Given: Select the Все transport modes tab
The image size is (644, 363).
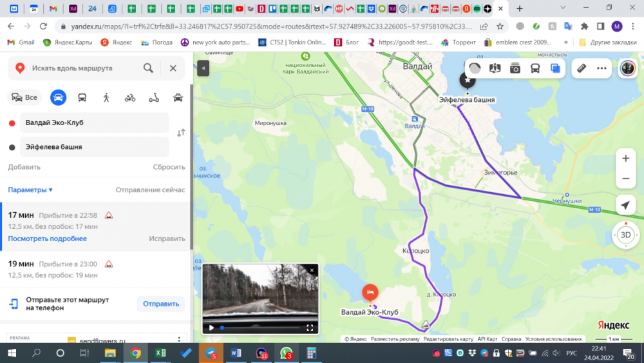Looking at the screenshot, I should 24,97.
